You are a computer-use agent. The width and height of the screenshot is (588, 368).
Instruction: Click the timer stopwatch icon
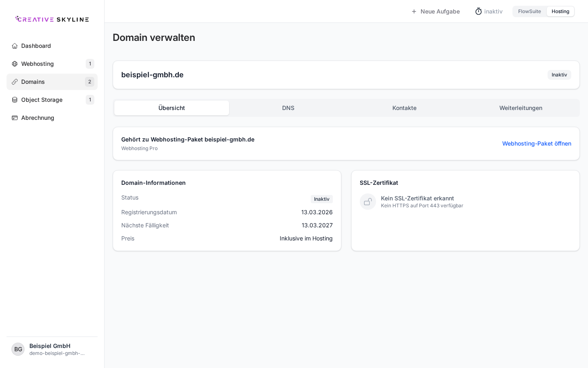click(479, 11)
